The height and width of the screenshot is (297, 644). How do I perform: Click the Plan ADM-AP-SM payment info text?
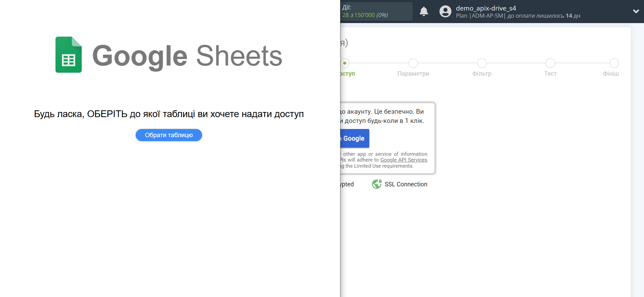(x=518, y=16)
